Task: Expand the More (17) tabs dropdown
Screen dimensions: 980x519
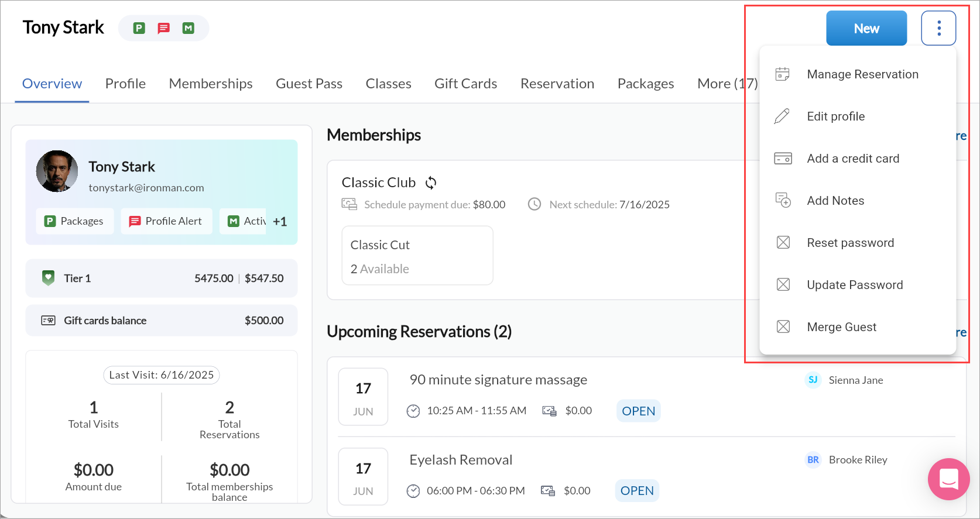Action: coord(728,84)
